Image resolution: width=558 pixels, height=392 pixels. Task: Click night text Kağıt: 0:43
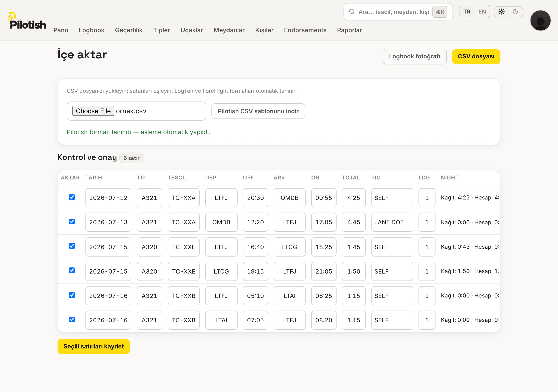pos(455,247)
